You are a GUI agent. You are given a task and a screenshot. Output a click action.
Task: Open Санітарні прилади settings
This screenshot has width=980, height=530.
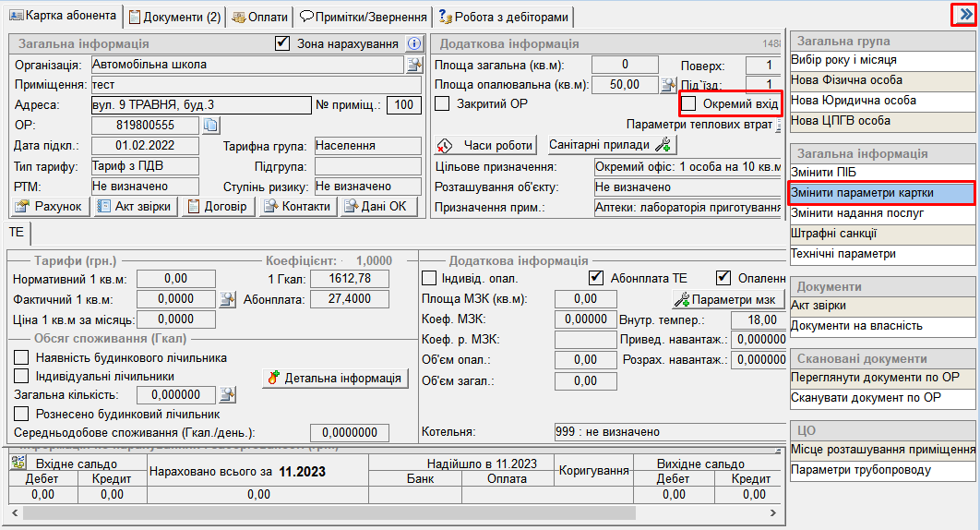(x=613, y=145)
